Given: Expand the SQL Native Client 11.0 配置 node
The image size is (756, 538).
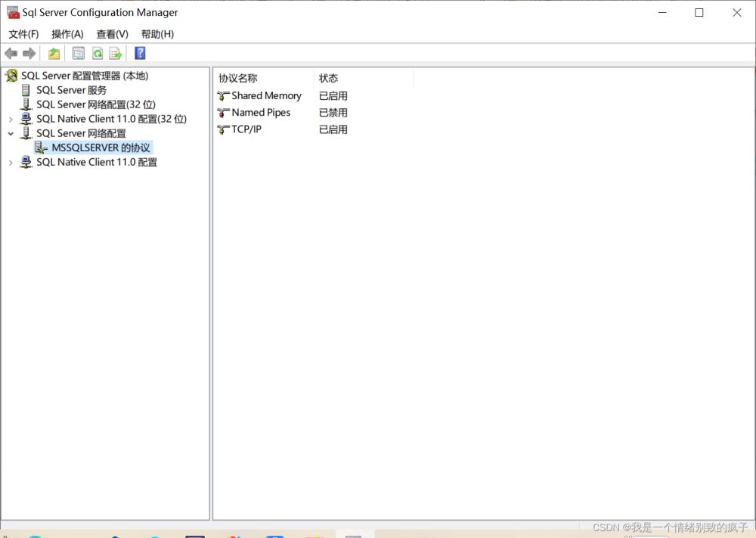Looking at the screenshot, I should [11, 163].
